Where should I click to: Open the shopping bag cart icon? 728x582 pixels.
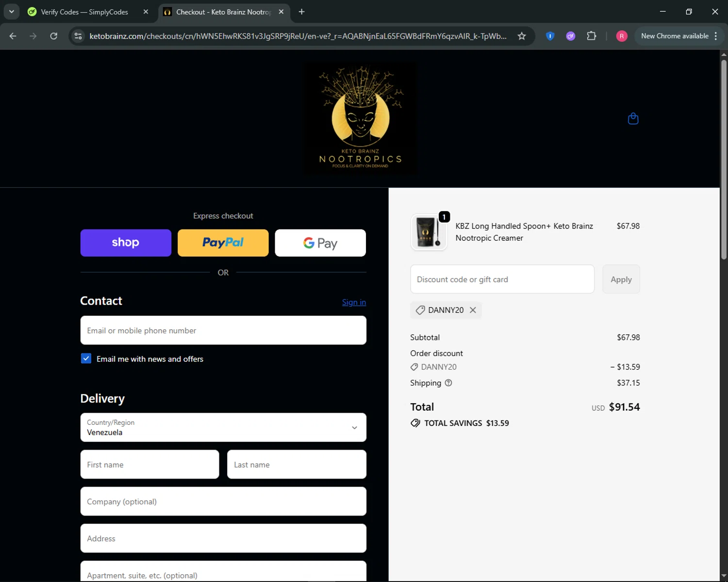coord(633,118)
